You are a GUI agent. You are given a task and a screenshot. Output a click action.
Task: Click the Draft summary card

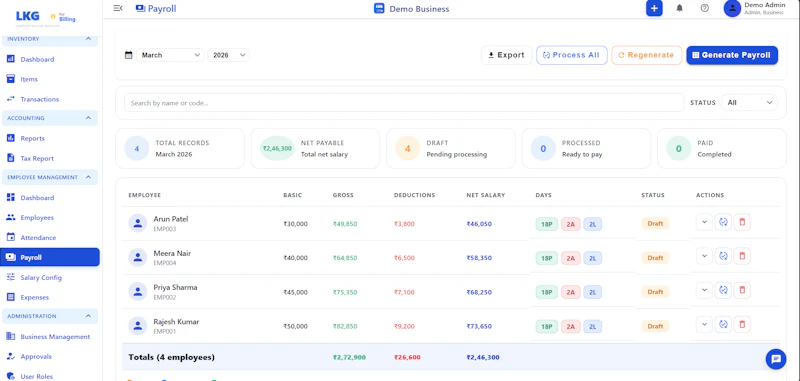[451, 148]
